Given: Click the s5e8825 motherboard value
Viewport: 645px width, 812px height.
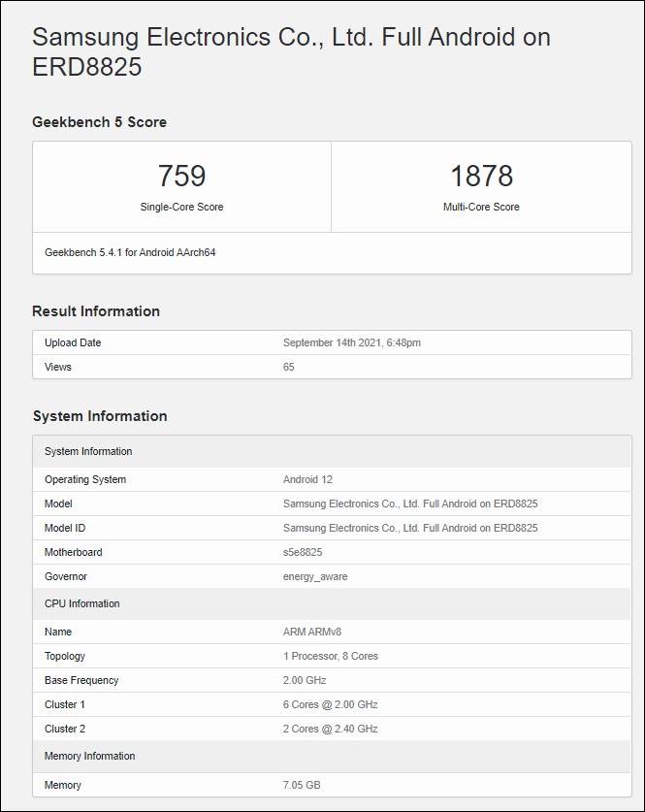Looking at the screenshot, I should (303, 553).
